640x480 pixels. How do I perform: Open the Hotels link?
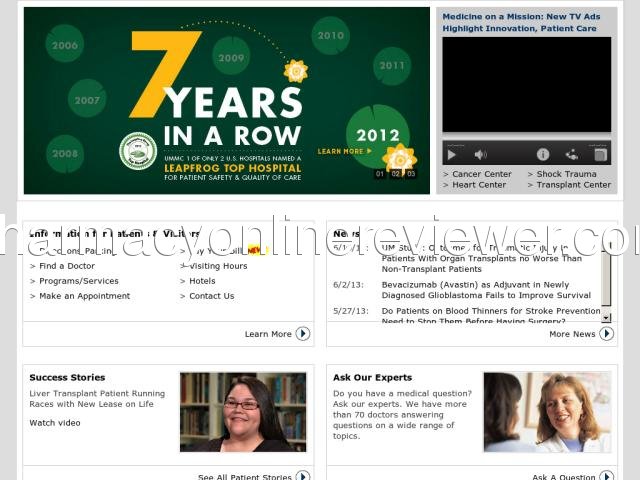point(202,281)
